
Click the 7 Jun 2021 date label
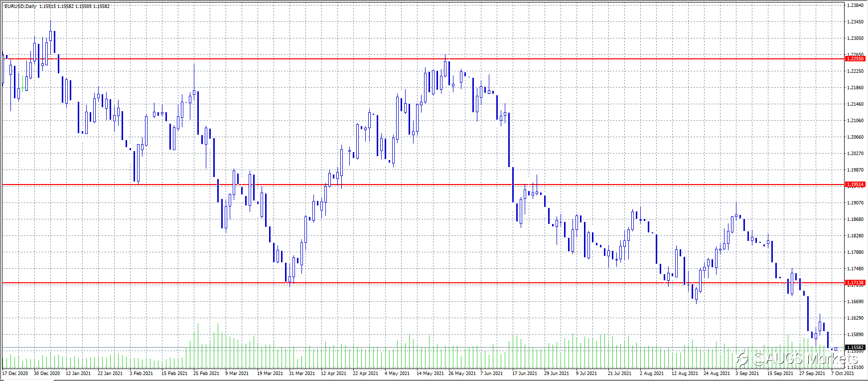point(491,373)
